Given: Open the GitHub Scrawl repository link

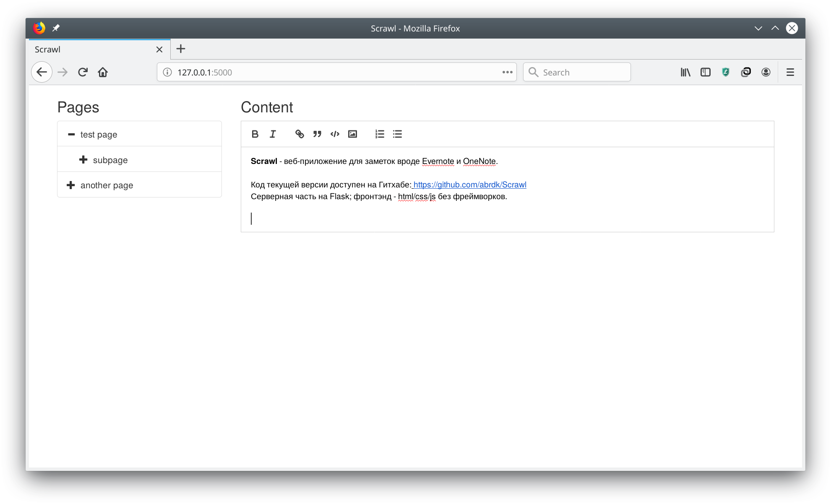Looking at the screenshot, I should point(469,185).
